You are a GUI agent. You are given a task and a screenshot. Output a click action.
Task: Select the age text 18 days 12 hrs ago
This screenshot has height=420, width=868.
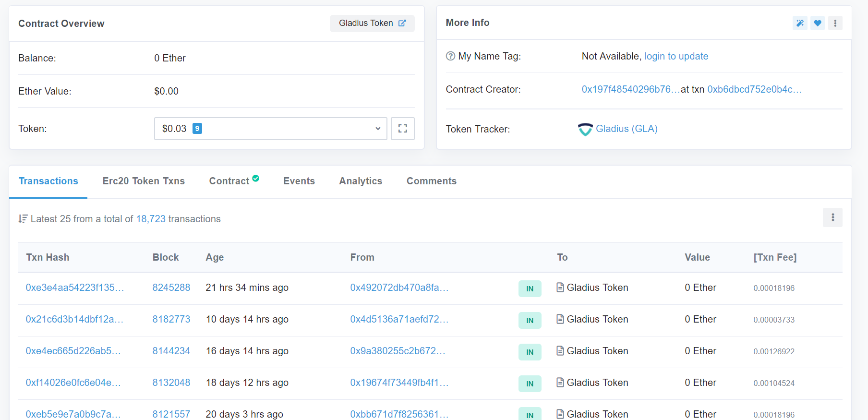tap(247, 383)
